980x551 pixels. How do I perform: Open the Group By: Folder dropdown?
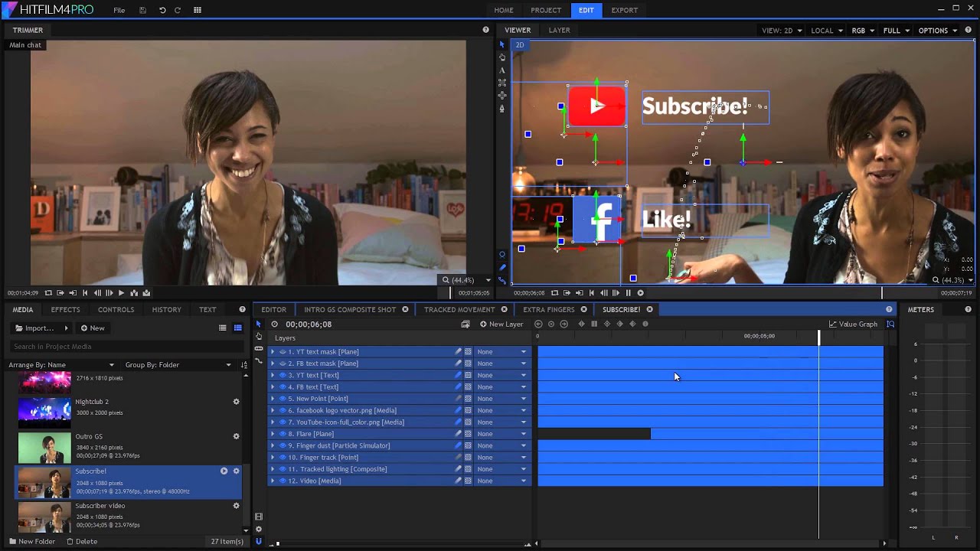[178, 365]
